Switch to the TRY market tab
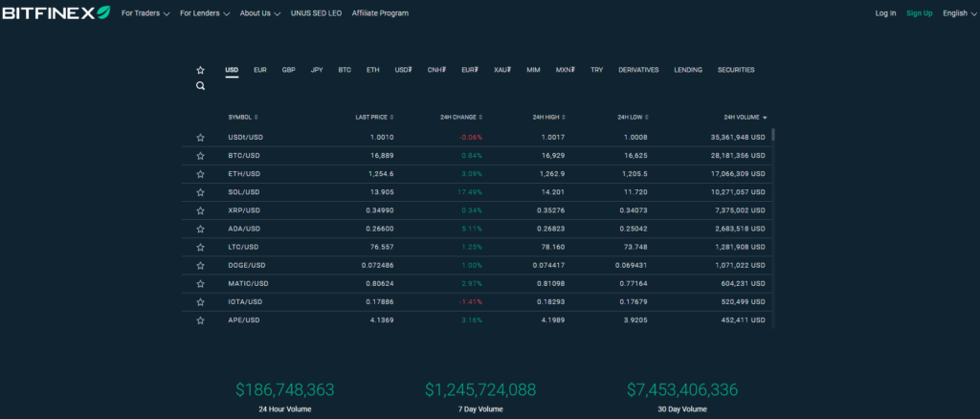980x419 pixels. coord(597,70)
